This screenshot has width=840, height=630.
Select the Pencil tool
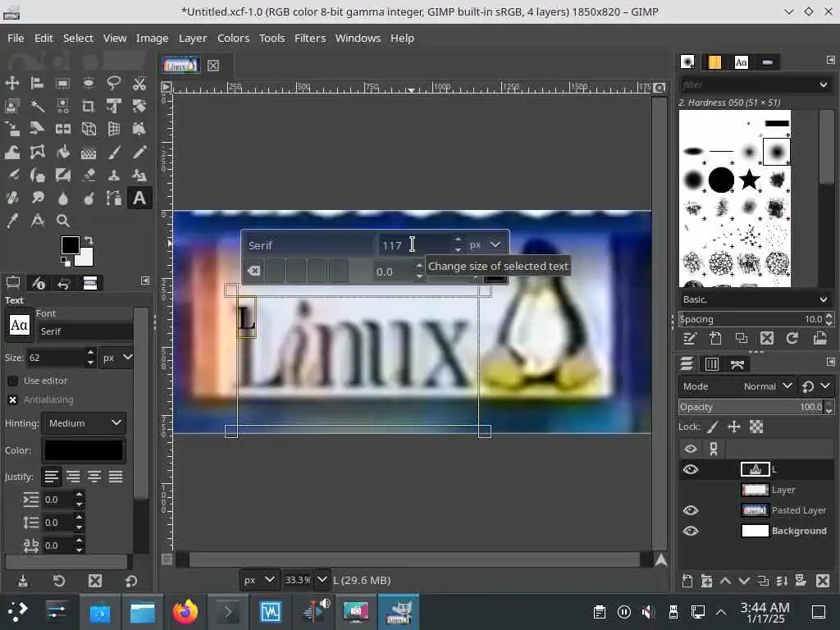[139, 152]
